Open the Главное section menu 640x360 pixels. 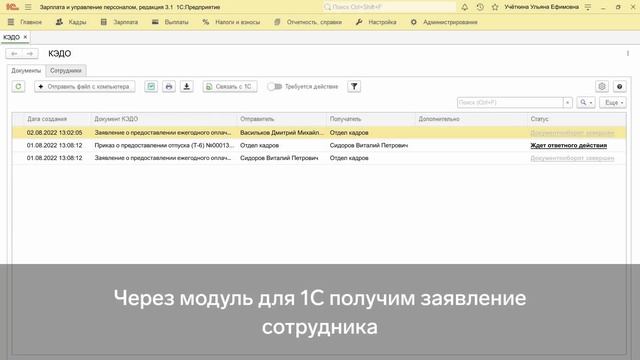(x=25, y=22)
